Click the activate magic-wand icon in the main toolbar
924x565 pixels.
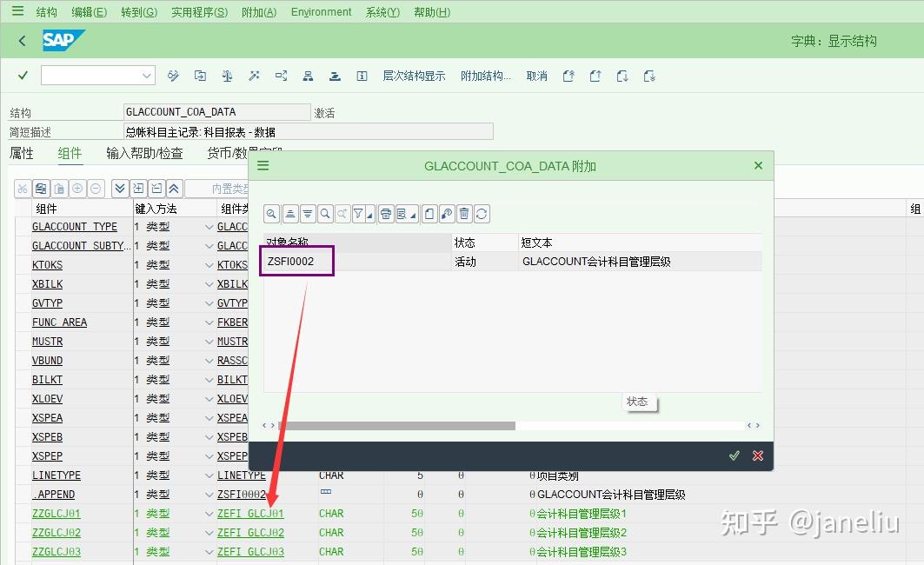click(x=254, y=76)
